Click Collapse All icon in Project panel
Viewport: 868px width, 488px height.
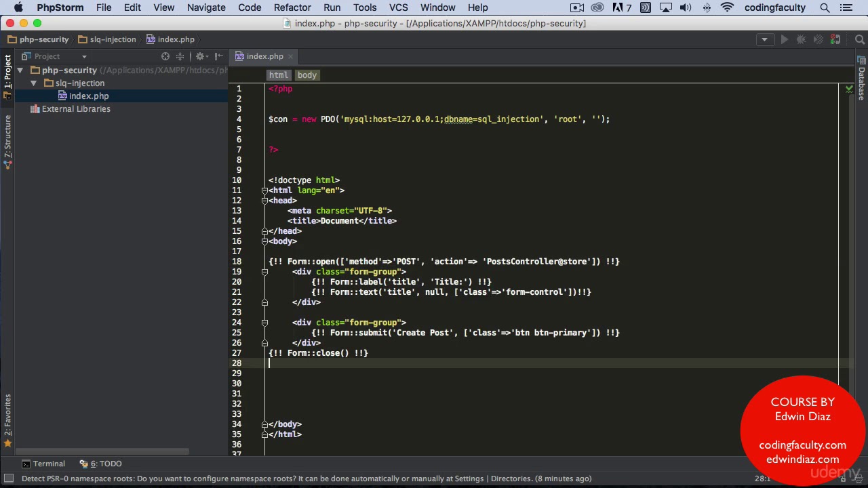pos(180,56)
